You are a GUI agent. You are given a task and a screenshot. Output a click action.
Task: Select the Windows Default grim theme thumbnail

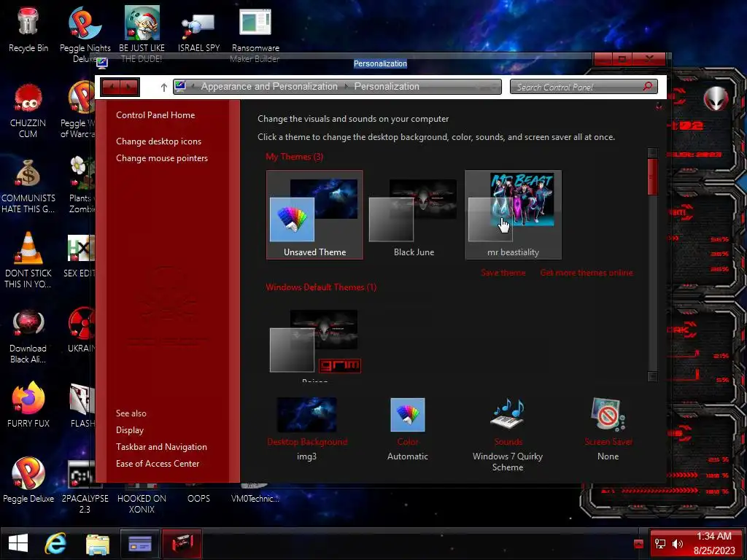click(314, 341)
